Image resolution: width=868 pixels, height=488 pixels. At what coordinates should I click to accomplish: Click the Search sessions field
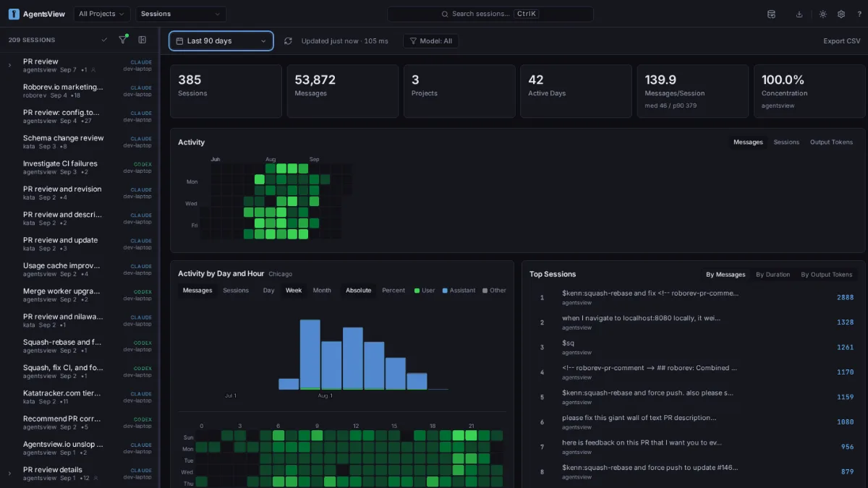[490, 14]
